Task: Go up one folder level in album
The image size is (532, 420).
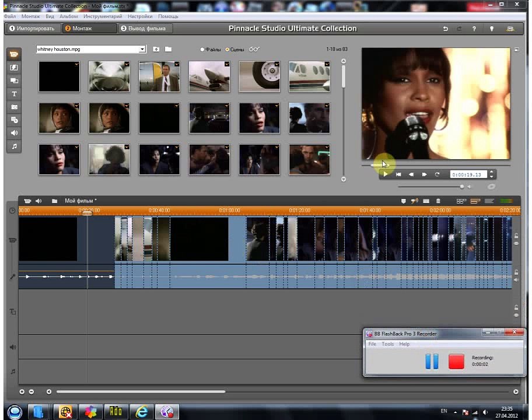Action: click(x=156, y=49)
